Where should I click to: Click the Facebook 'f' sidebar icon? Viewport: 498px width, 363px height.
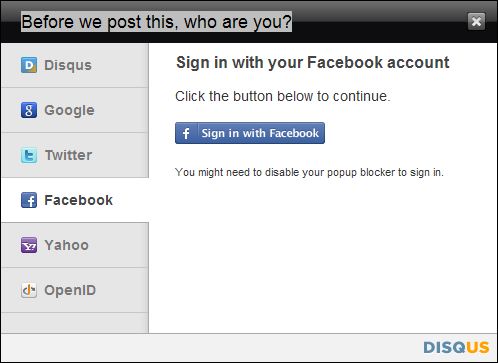click(29, 200)
